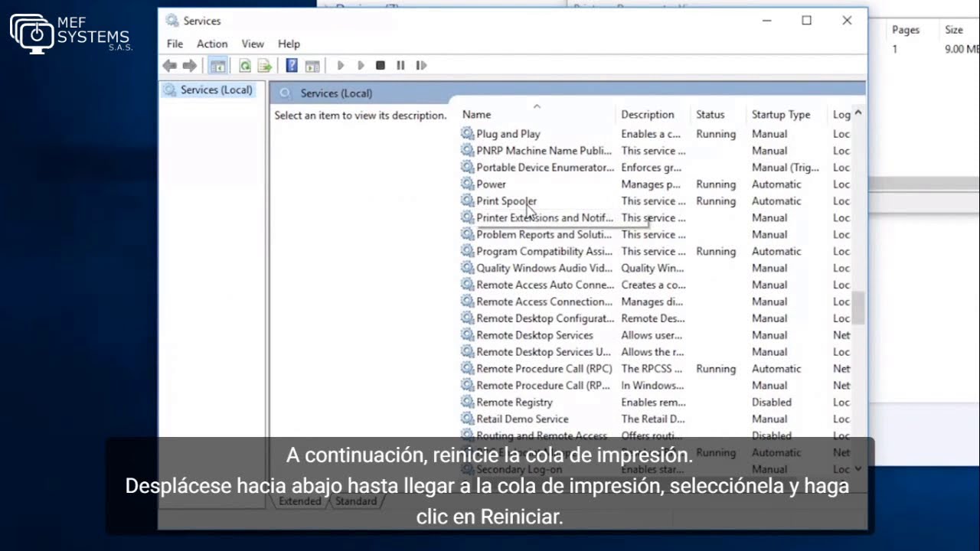
Task: Click the Forward arrow toolbar icon
Action: 189,66
